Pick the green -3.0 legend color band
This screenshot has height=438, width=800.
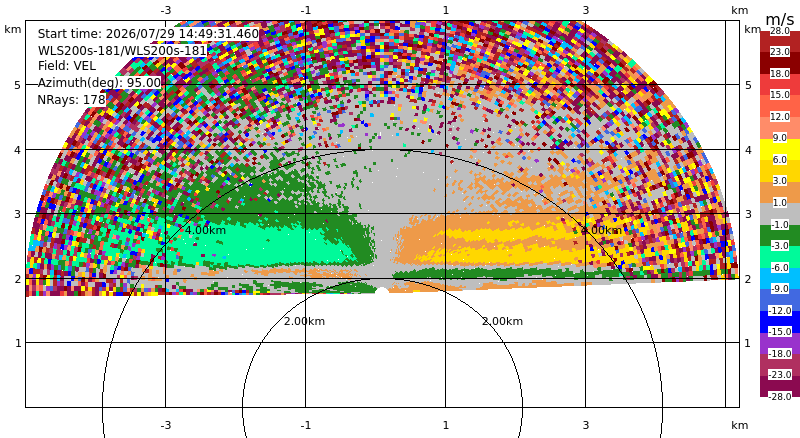pos(780,235)
